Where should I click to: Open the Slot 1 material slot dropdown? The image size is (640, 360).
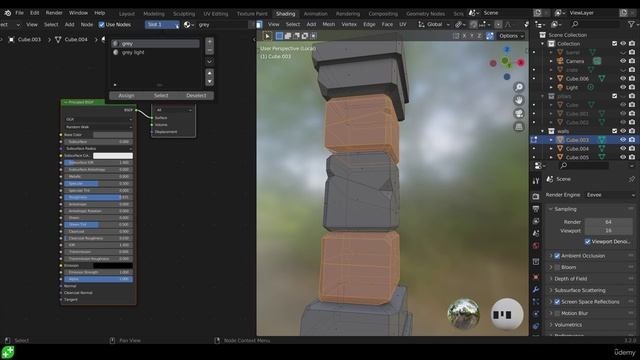click(162, 24)
